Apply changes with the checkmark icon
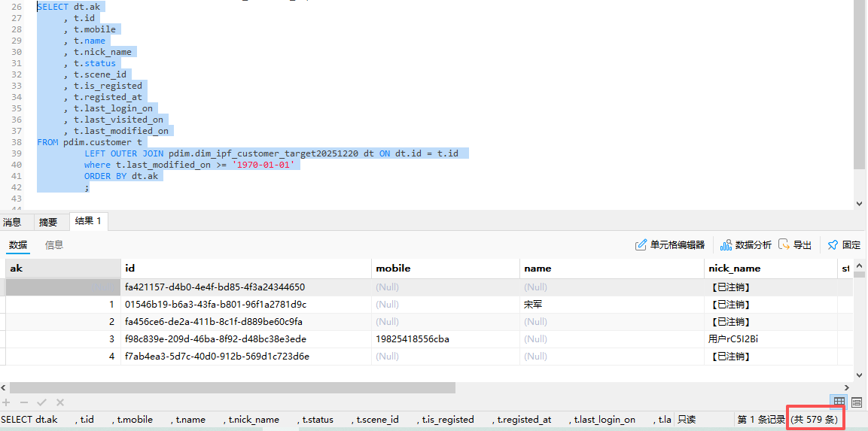Viewport: 868px width, 431px height. (x=42, y=403)
